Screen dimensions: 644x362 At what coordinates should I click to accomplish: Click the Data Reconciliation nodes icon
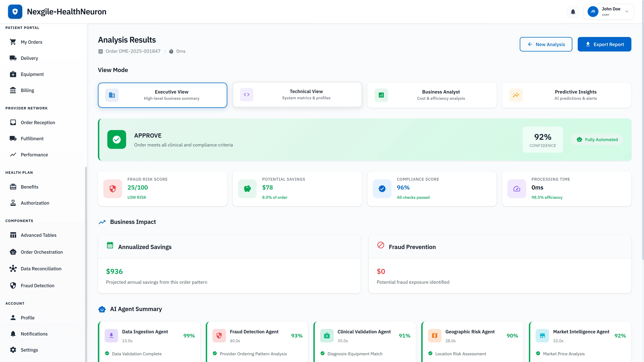point(13,268)
